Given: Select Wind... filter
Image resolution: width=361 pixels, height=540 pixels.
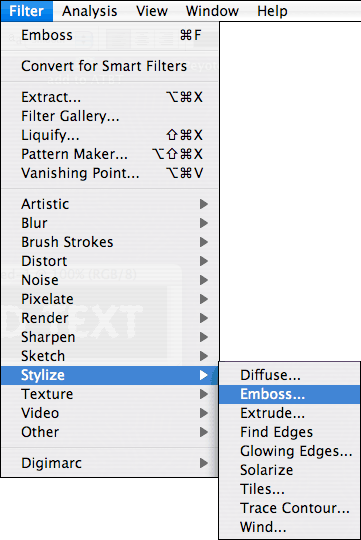Looking at the screenshot, I should click(289, 527).
